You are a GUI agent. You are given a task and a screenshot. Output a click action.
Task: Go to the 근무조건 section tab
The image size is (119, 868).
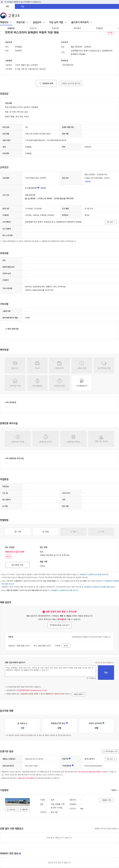click(33, 28)
